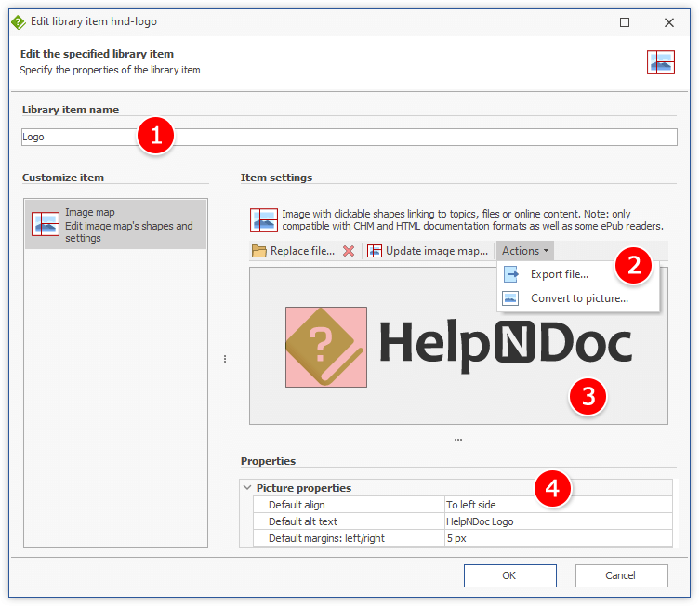The image size is (700, 607).
Task: Click the 'Picture properties' group header text
Action: [304, 488]
